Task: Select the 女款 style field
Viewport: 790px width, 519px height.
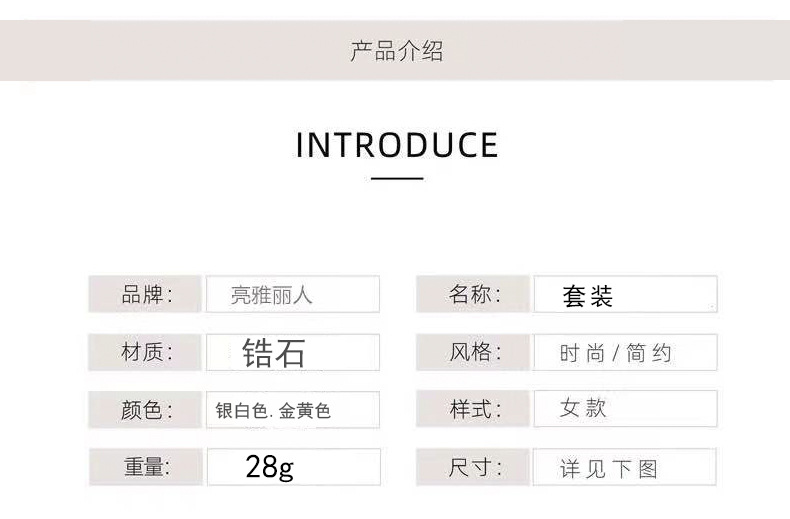Action: tap(624, 409)
